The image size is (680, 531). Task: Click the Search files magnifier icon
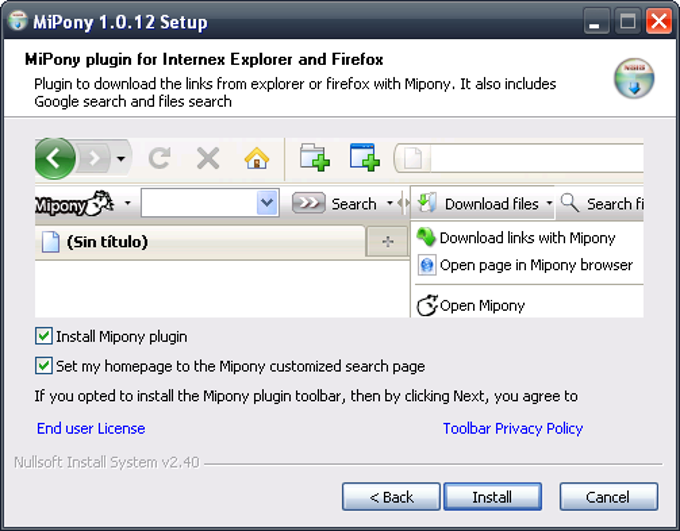(569, 203)
